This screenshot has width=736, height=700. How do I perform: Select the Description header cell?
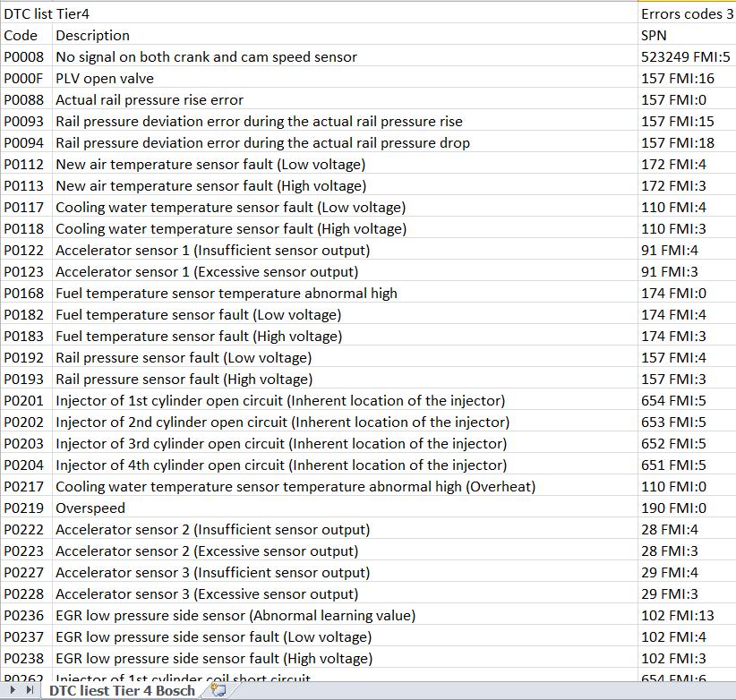pyautogui.click(x=345, y=35)
